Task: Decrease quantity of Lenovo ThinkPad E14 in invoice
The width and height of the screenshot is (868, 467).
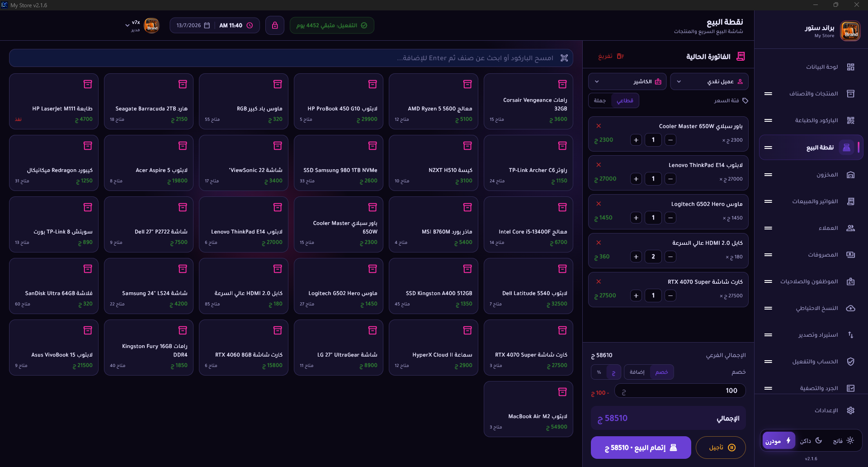Action: point(670,179)
